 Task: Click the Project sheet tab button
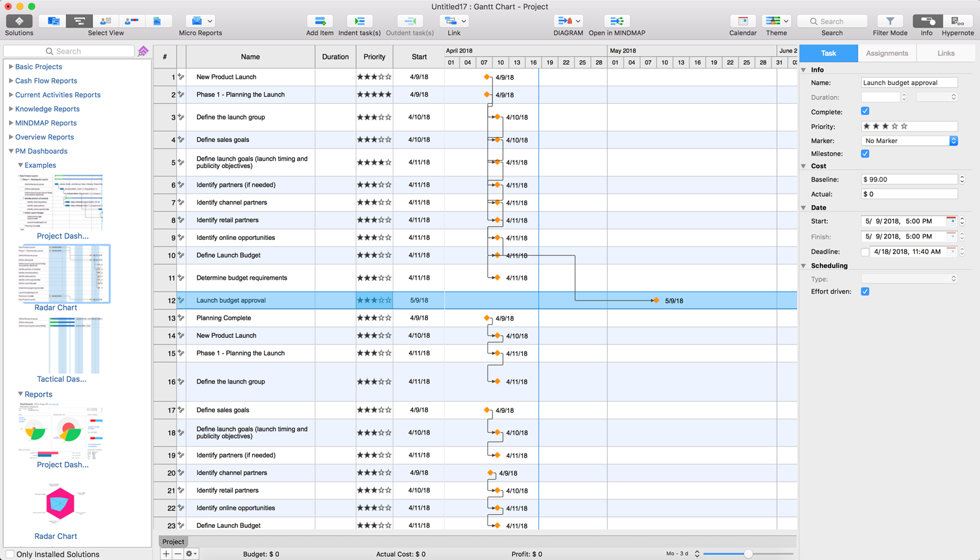173,542
